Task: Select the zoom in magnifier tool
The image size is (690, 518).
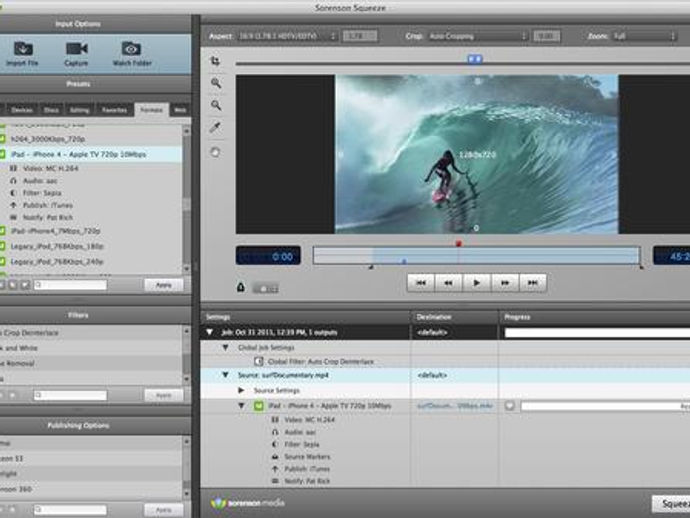Action: (x=216, y=83)
